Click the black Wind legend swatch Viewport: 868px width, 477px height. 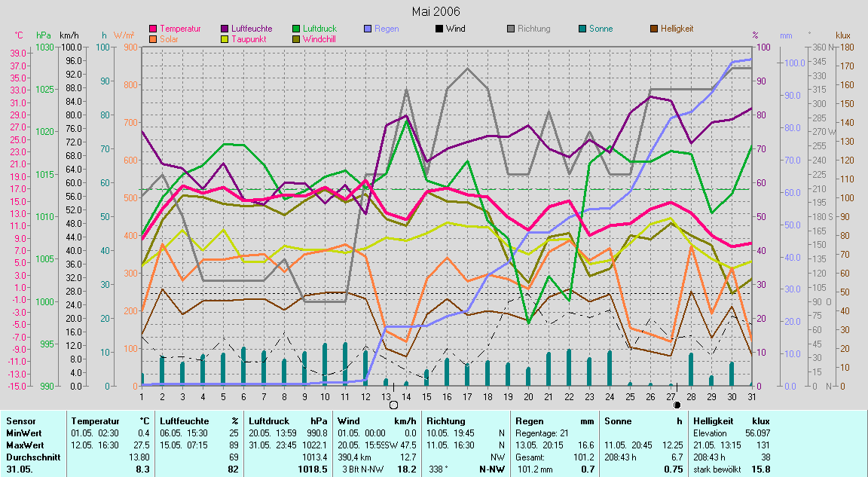coord(439,29)
